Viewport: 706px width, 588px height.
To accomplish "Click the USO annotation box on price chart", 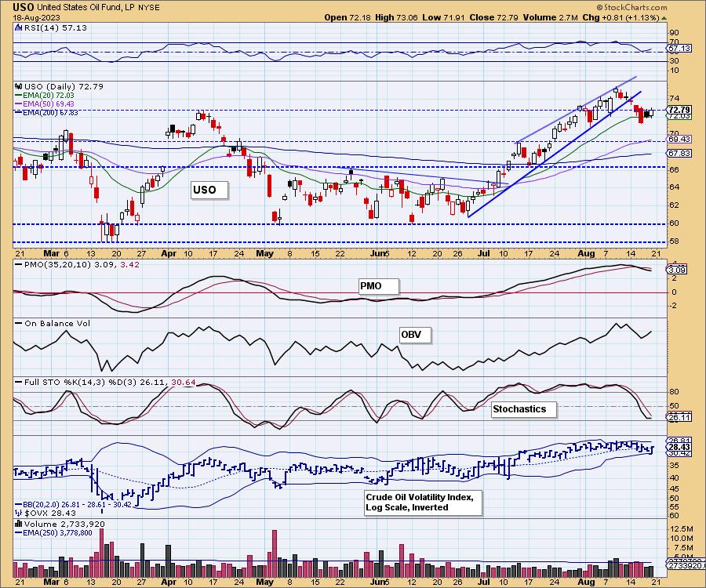I will (x=209, y=190).
